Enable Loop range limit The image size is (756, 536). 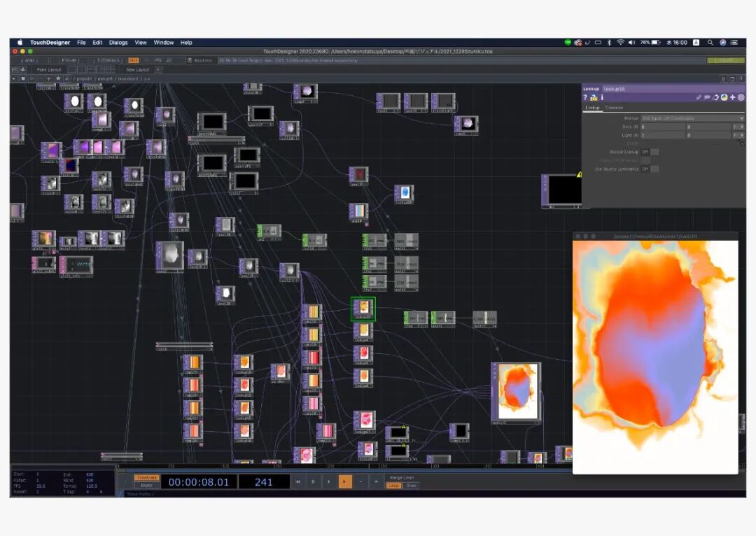(394, 486)
